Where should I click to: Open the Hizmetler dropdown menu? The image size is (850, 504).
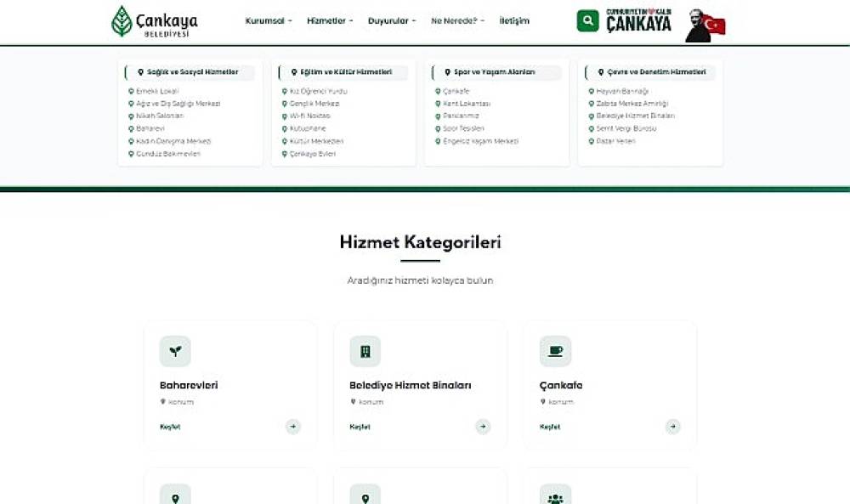(331, 21)
